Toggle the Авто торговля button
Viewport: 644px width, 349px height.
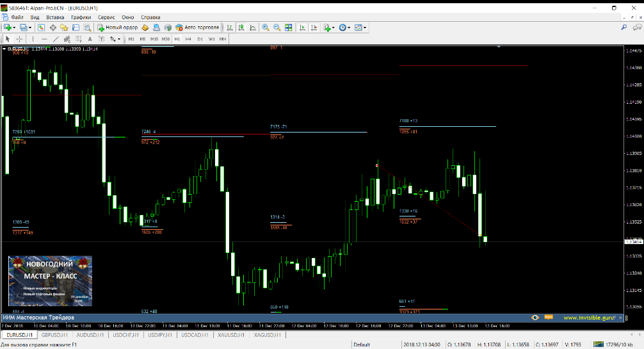(197, 28)
